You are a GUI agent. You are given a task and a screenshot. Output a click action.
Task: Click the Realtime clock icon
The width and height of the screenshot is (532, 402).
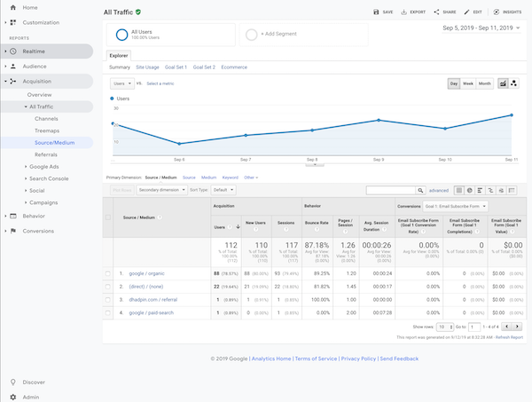(x=13, y=51)
